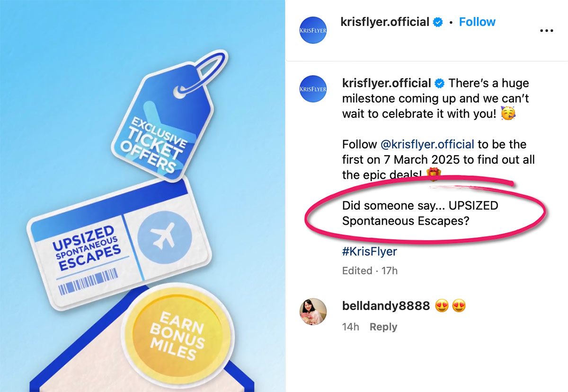Screen dimensions: 568x392
Task: Open the @krisflyer.official mention link
Action: (427, 144)
